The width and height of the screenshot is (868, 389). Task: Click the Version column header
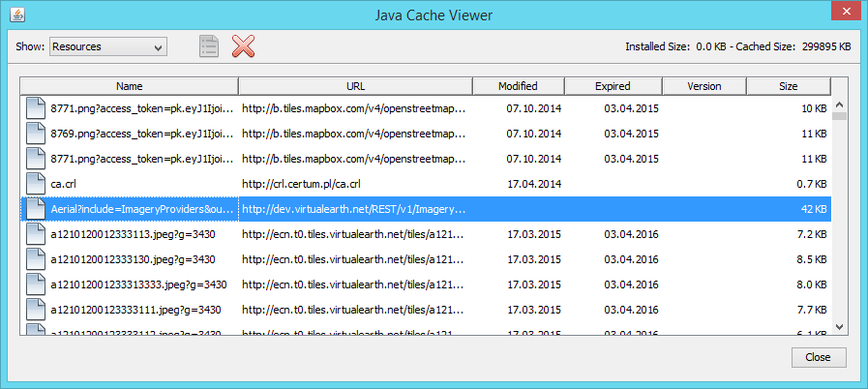click(703, 86)
